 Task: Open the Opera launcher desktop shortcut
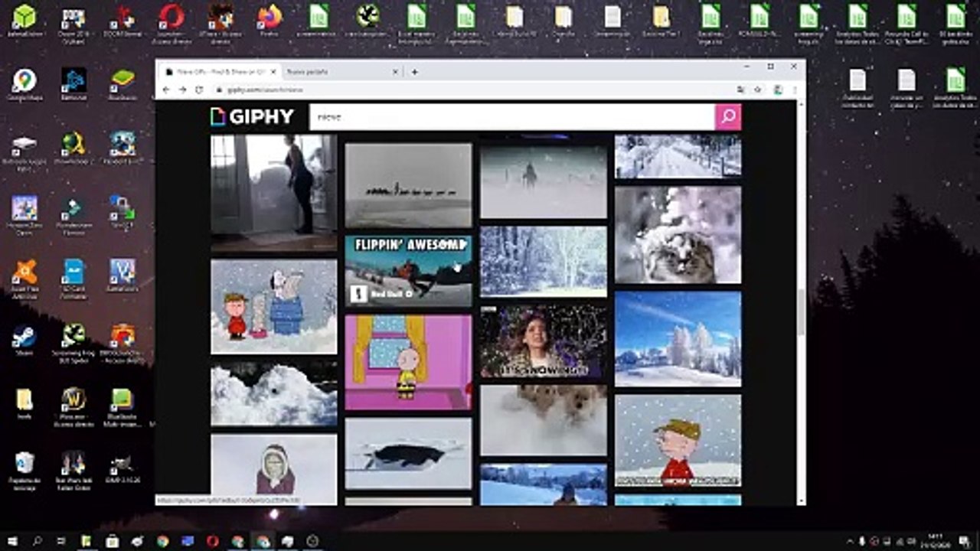coord(171,22)
